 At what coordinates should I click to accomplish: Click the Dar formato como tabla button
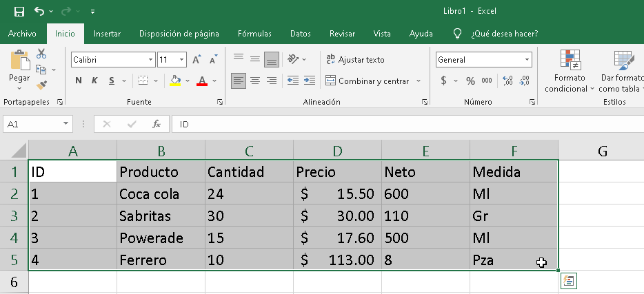pos(621,72)
